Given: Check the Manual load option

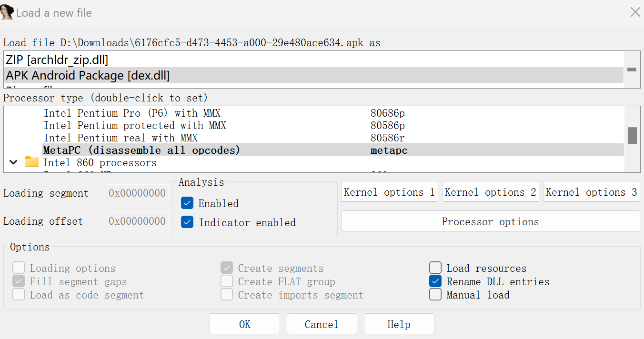Looking at the screenshot, I should pos(435,295).
